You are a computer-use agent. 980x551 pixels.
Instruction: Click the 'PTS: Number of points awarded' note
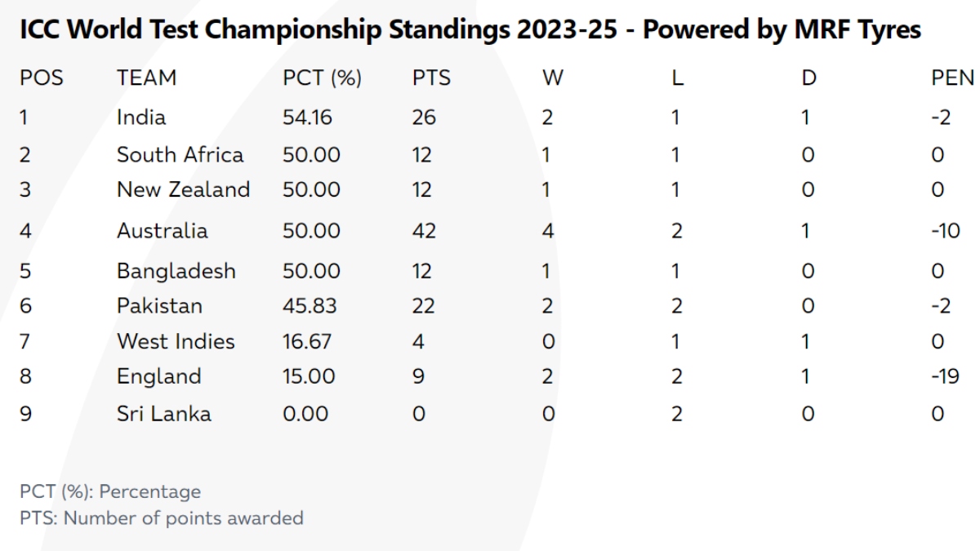[162, 518]
